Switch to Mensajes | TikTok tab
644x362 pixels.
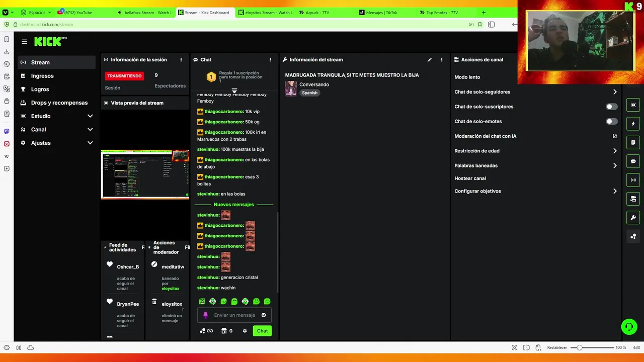pyautogui.click(x=386, y=13)
